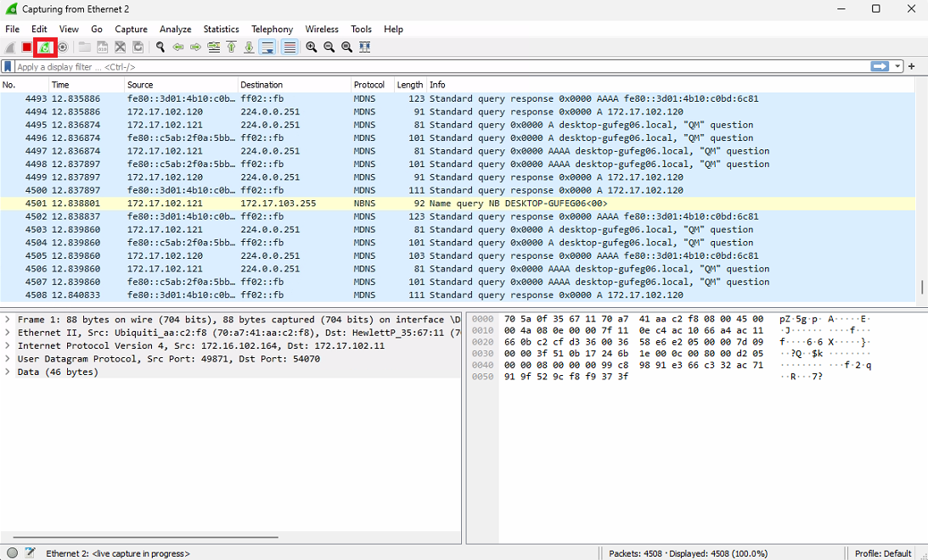The width and height of the screenshot is (928, 560).
Task: Stop the running packet capture
Action: 27,48
